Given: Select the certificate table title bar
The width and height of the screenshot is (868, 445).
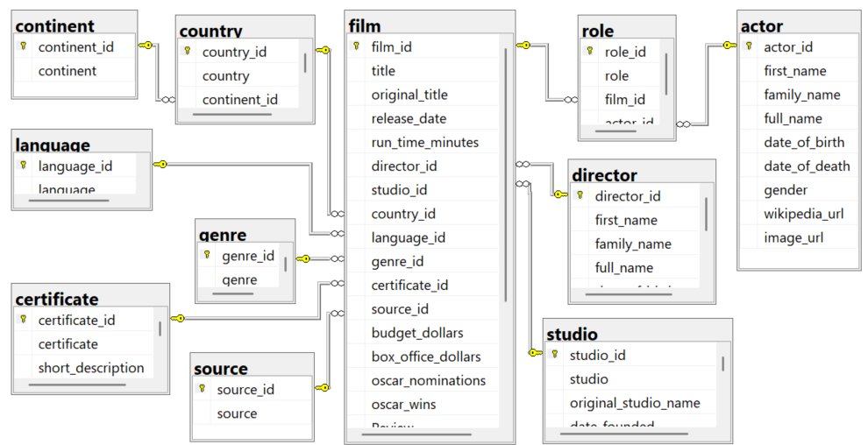Looking at the screenshot, I should 90,296.
